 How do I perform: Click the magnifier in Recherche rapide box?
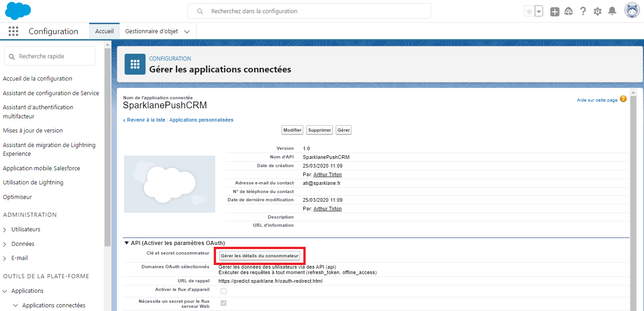(12, 56)
